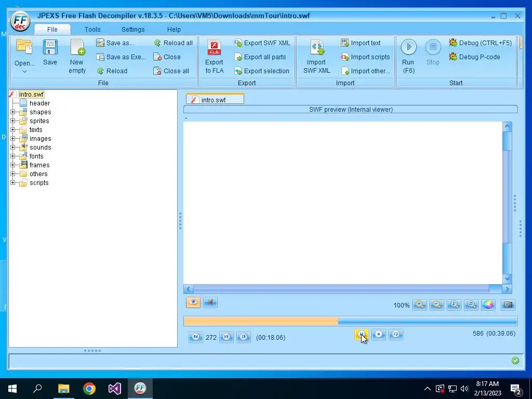Image resolution: width=532 pixels, height=399 pixels.
Task: Close the current SWF
Action: 167,57
